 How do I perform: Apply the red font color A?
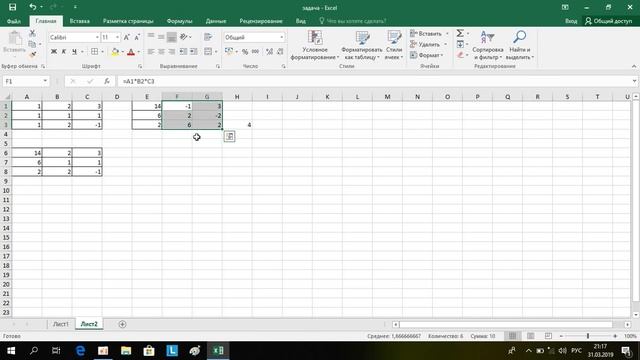click(131, 52)
